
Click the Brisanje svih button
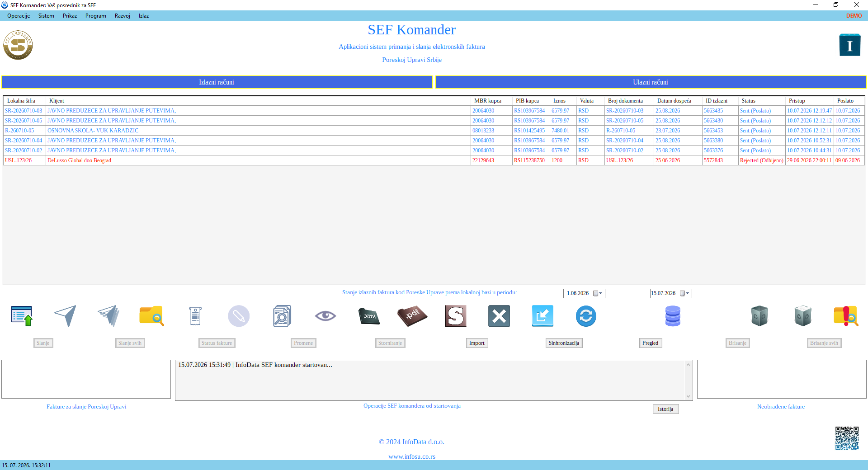[824, 343]
